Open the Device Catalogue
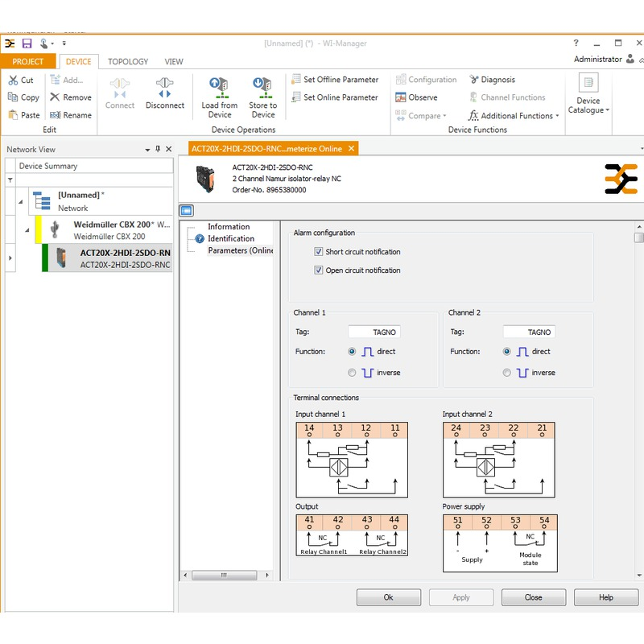This screenshot has height=644, width=644. pyautogui.click(x=588, y=93)
